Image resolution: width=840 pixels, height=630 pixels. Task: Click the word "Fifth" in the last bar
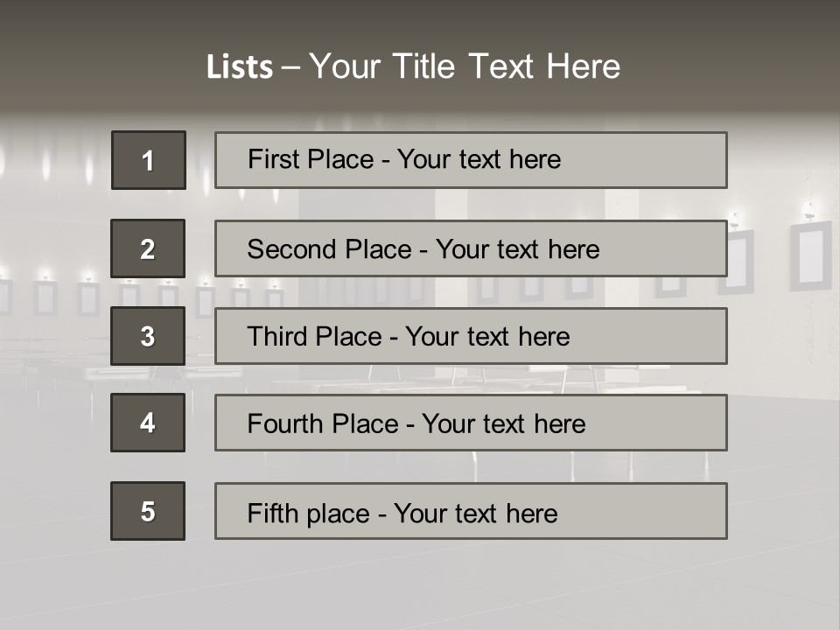click(273, 513)
